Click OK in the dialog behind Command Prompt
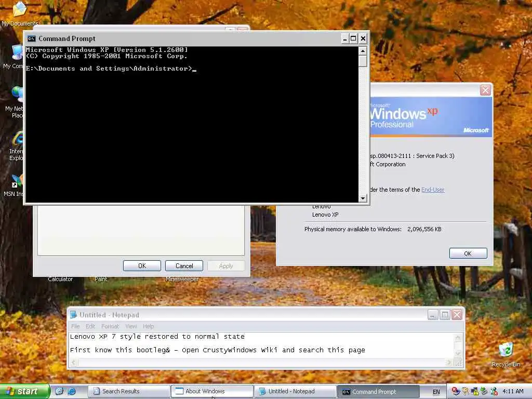 click(142, 265)
